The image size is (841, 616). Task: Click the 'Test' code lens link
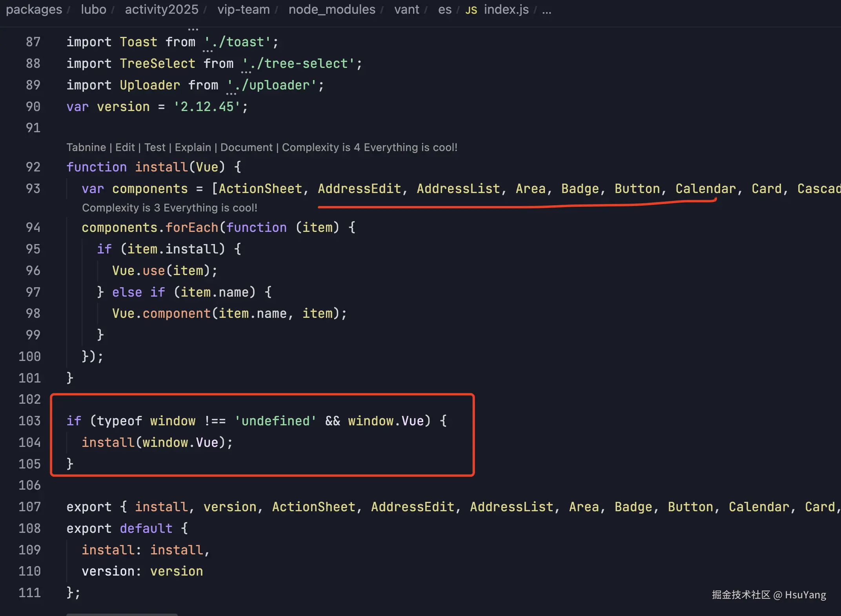(x=155, y=148)
